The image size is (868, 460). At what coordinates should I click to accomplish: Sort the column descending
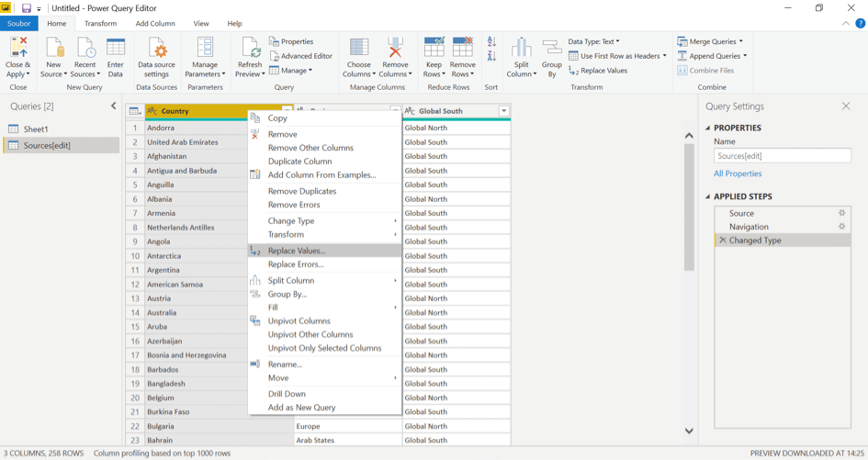(x=491, y=55)
